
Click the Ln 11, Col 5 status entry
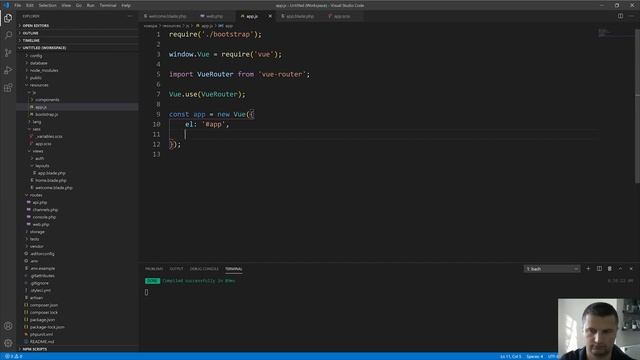click(511, 356)
